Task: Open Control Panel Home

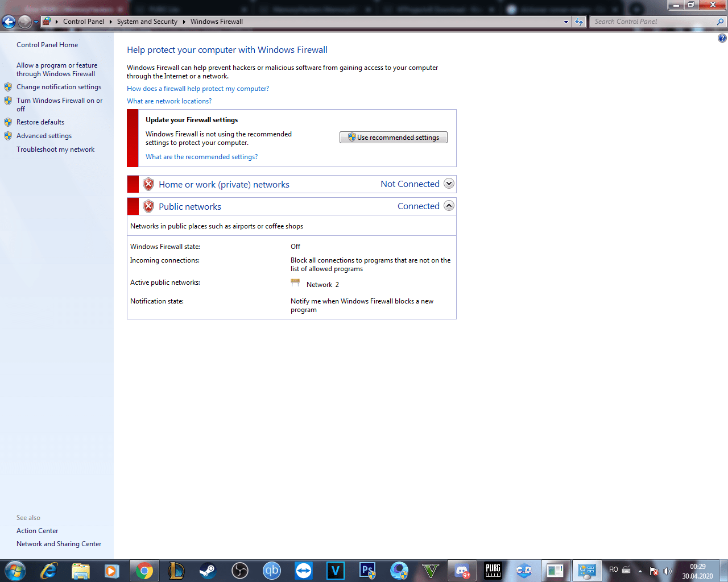Action: (47, 45)
